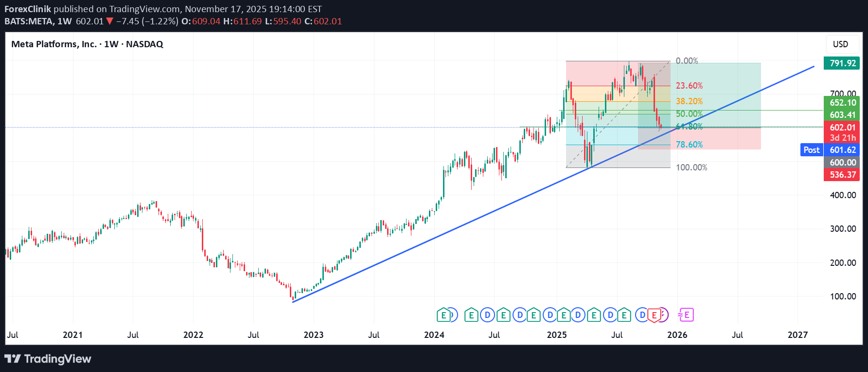
Task: Click the red earnings E marker
Action: pos(654,316)
